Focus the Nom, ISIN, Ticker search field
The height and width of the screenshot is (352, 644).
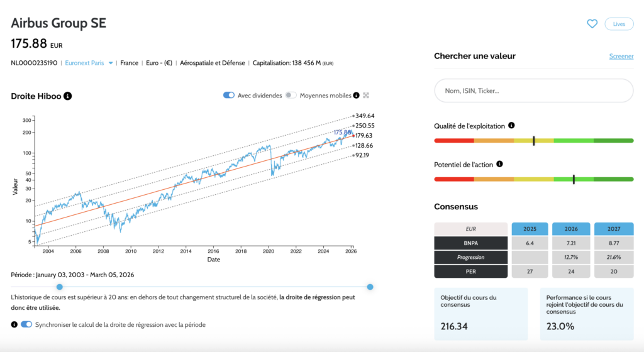(533, 91)
